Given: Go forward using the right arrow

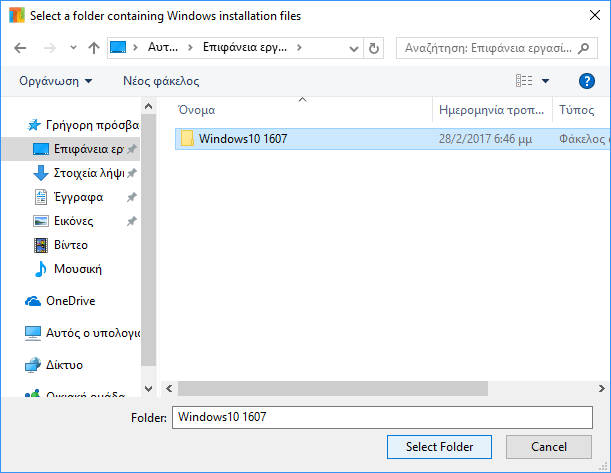Looking at the screenshot, I should (x=49, y=48).
